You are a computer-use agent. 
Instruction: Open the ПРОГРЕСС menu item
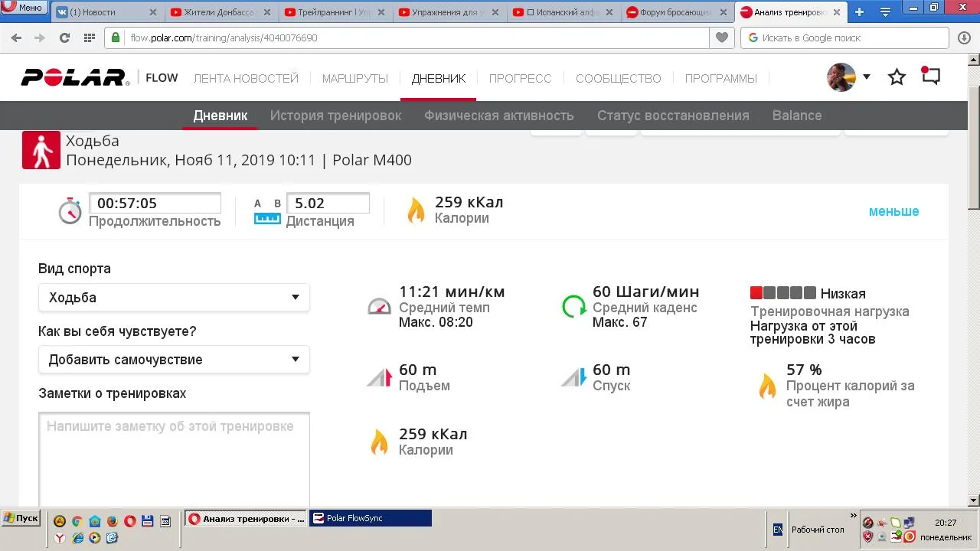tap(520, 78)
